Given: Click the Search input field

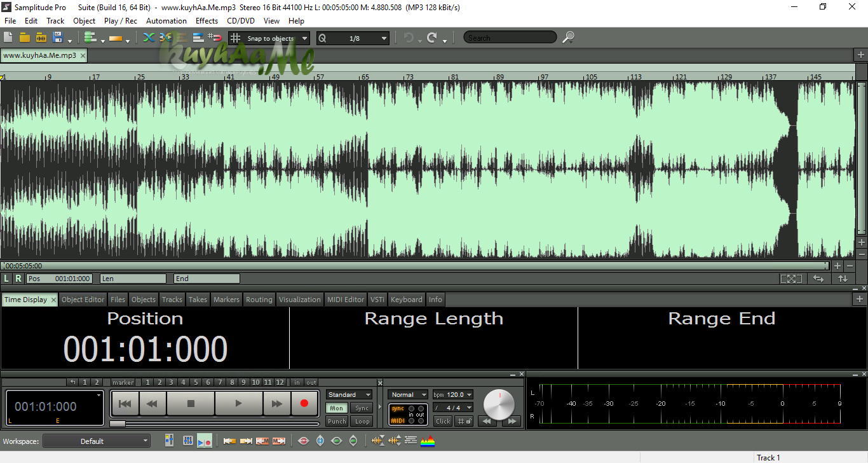Looking at the screenshot, I should [510, 38].
